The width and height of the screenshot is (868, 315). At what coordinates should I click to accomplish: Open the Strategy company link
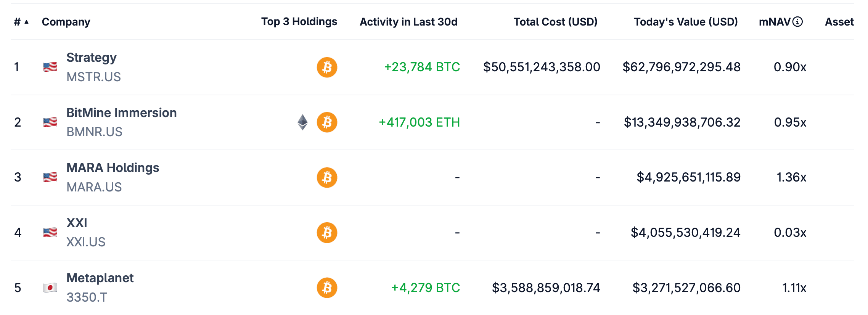click(x=92, y=58)
